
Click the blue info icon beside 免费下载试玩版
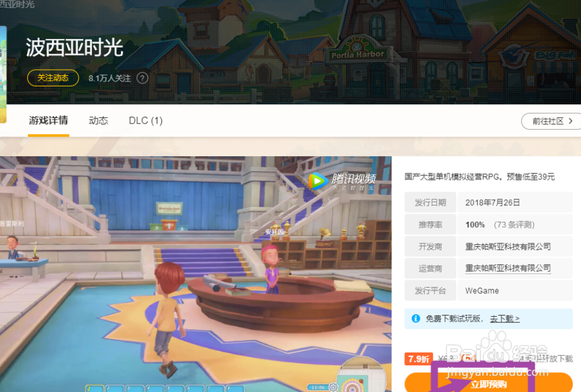416,319
